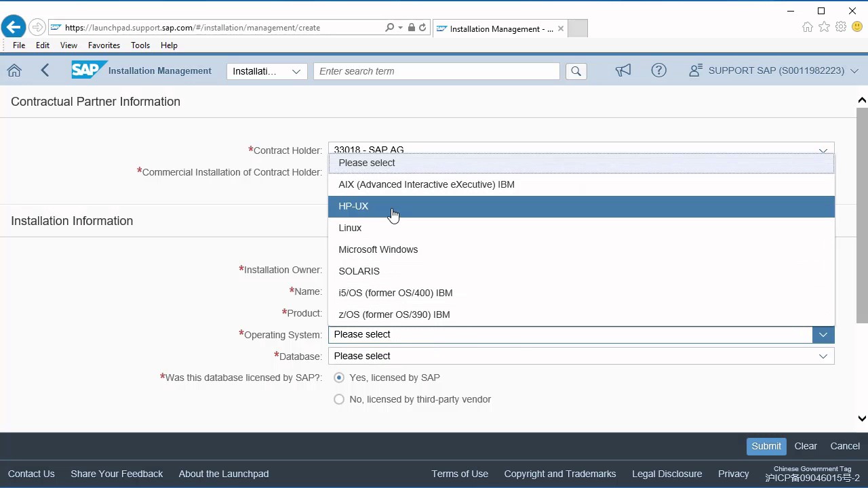Viewport: 868px width, 488px height.
Task: Expand the Contract Holder dropdown arrow
Action: 823,150
